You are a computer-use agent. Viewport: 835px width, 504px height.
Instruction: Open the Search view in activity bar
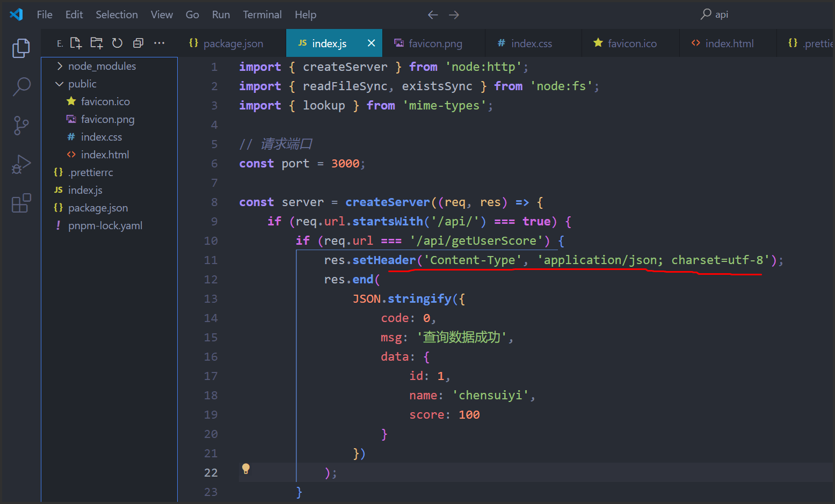(x=21, y=86)
